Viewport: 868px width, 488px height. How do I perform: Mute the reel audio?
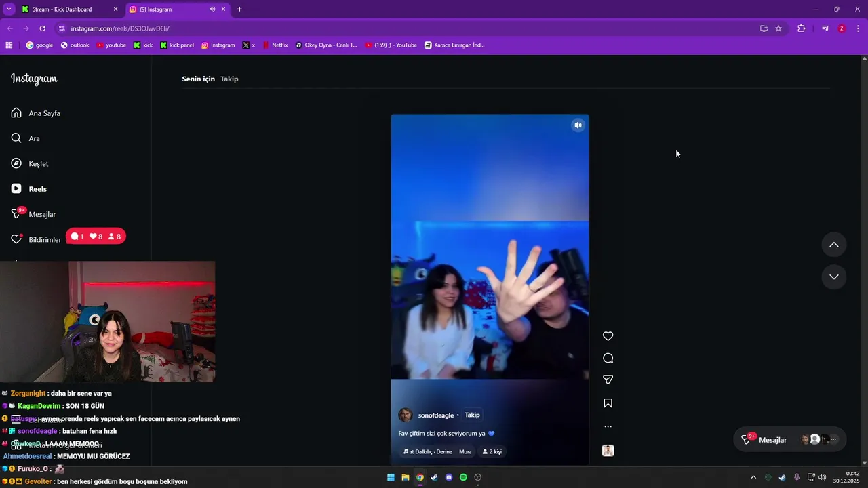pos(578,125)
